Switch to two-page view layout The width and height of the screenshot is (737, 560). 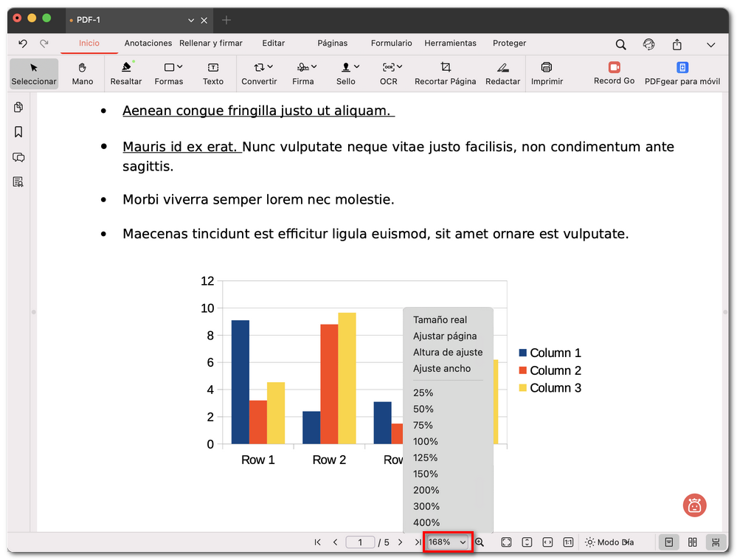point(692,542)
